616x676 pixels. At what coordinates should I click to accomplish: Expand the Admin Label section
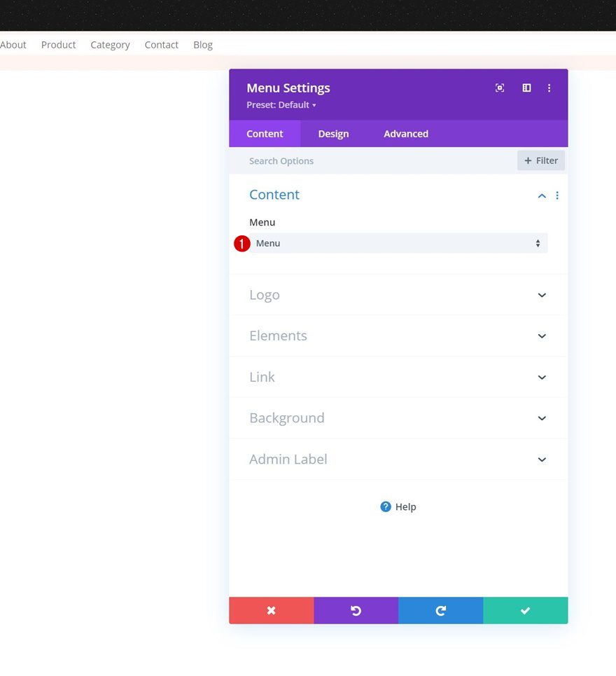(x=541, y=460)
